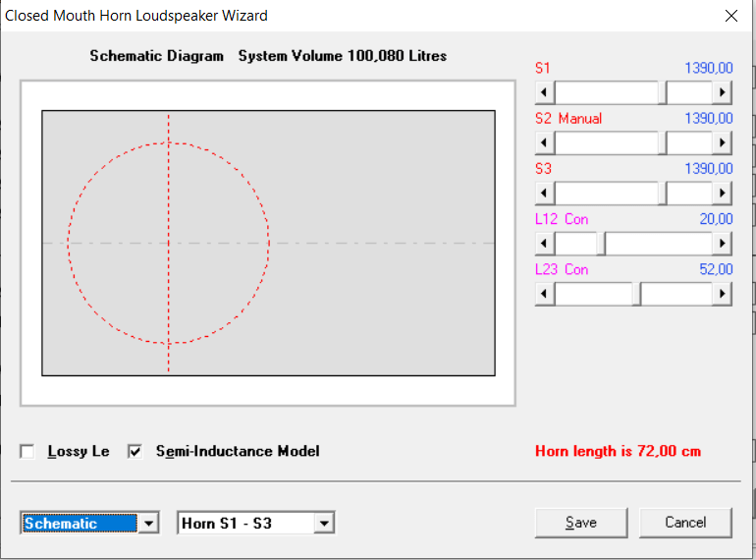Click the S2 Manual label
756x560 pixels.
[x=568, y=119]
